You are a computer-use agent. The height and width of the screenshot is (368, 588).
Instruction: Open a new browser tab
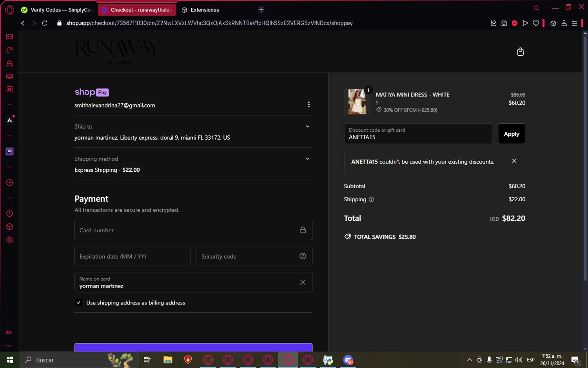261,10
